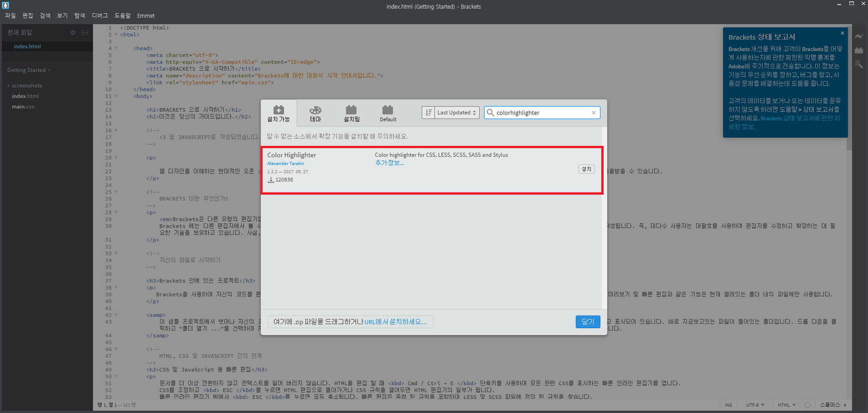Collapse the body tag fold at line 11
868x413 pixels.
(x=116, y=96)
